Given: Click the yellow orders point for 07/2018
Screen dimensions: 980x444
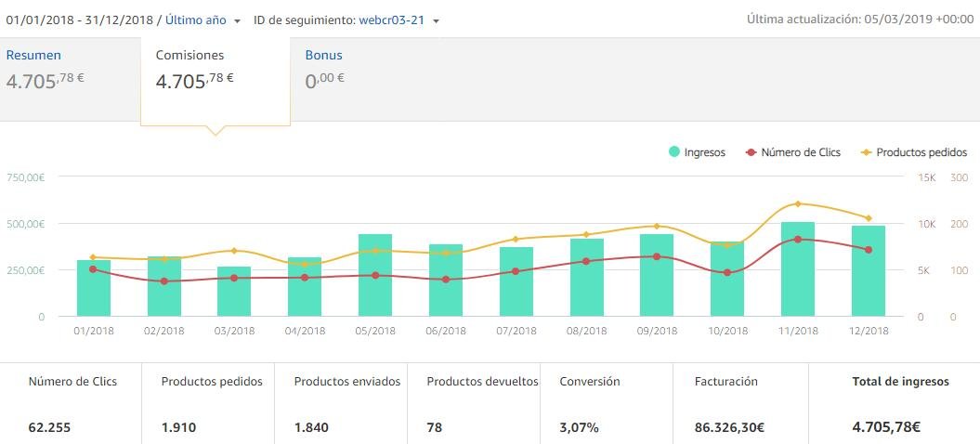Looking at the screenshot, I should tap(516, 239).
